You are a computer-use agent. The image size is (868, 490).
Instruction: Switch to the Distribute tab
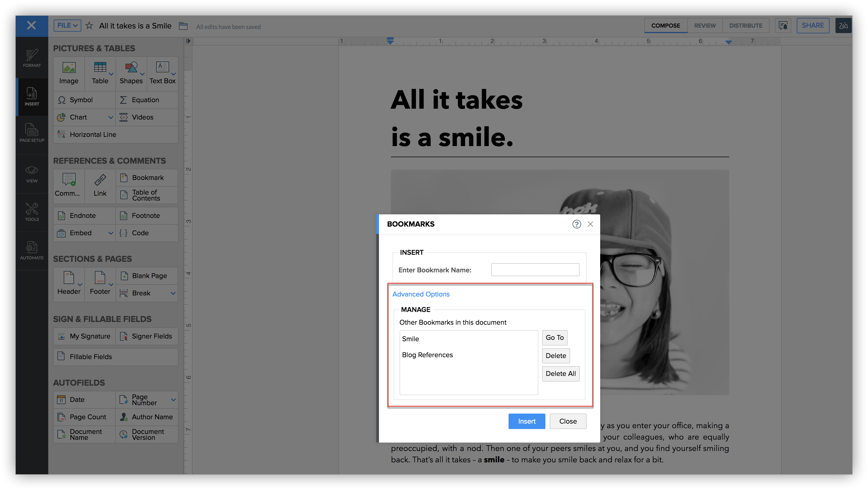click(x=745, y=25)
